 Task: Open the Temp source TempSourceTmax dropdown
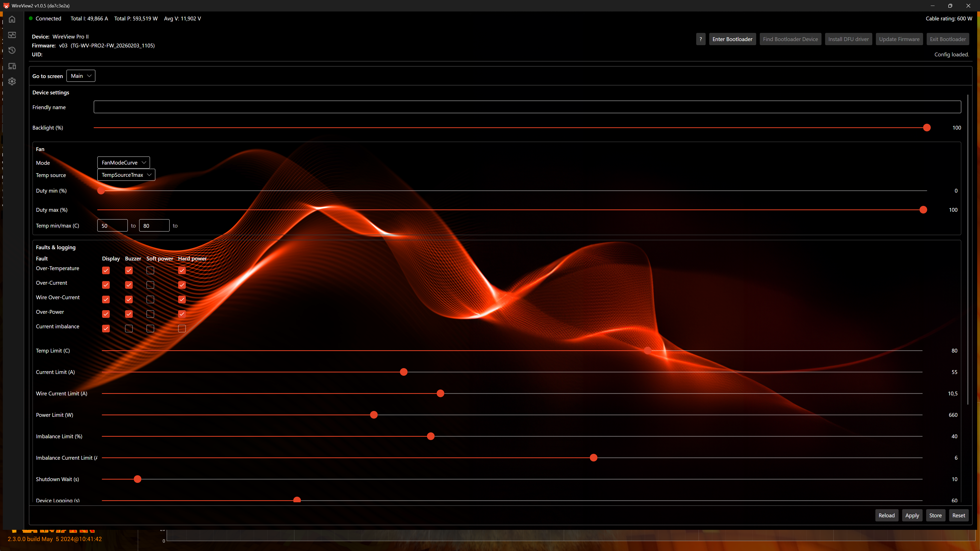pos(126,175)
